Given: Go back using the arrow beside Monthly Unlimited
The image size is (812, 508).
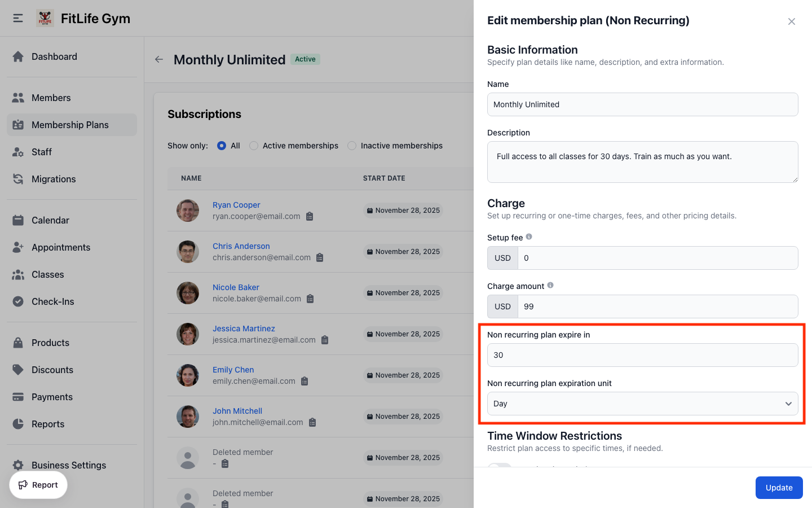Looking at the screenshot, I should coord(158,59).
